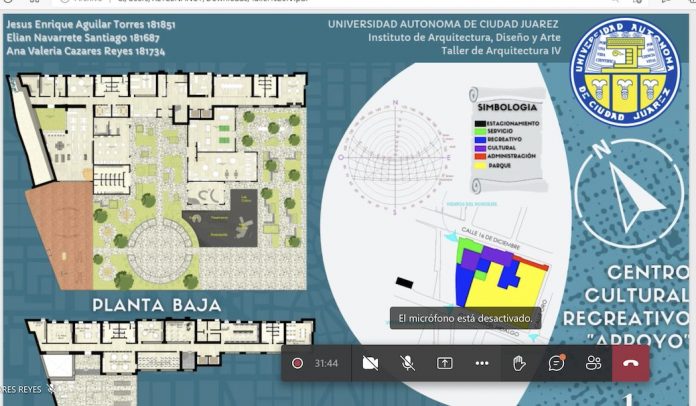Click the red recording indicator
The height and width of the screenshot is (406, 696).
tap(297, 363)
